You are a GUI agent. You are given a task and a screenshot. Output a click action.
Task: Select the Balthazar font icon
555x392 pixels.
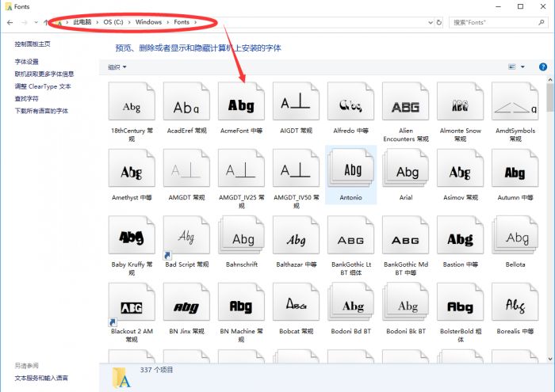pyautogui.click(x=297, y=235)
